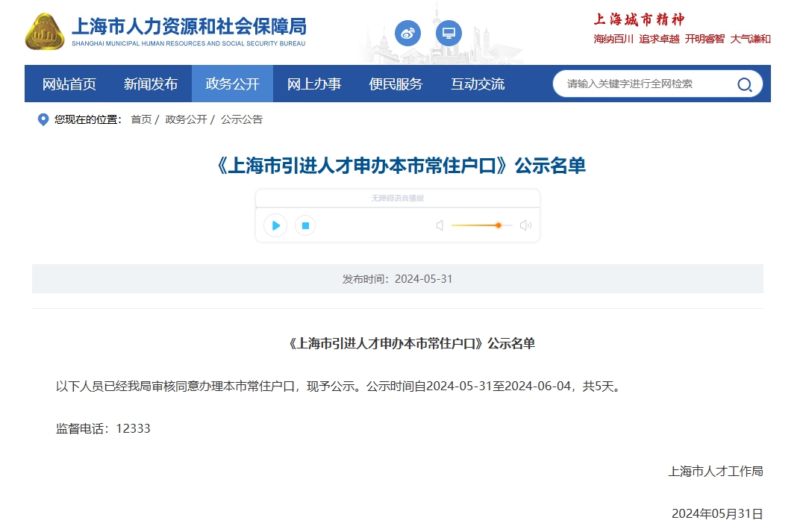
Task: Click the 发布时间：2024-05-31 text
Action: [x=398, y=279]
